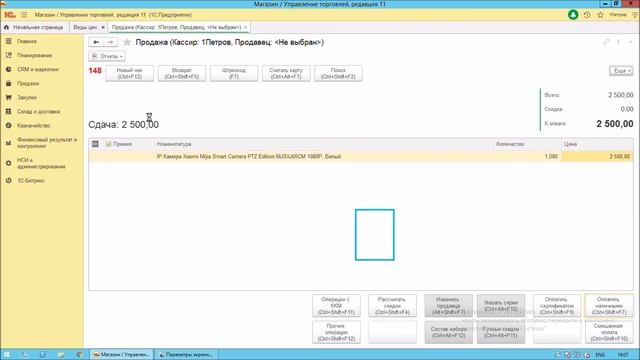Click Операции с ККМ button

(336, 306)
